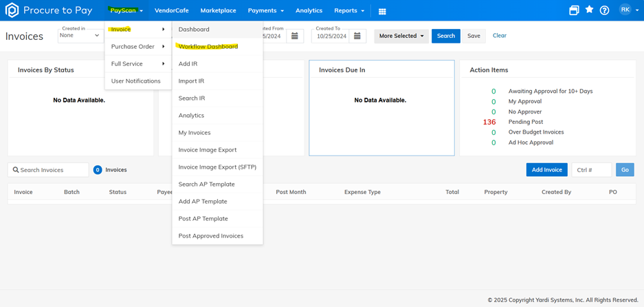Select Invoice Image Export (SFTP)

(x=217, y=167)
